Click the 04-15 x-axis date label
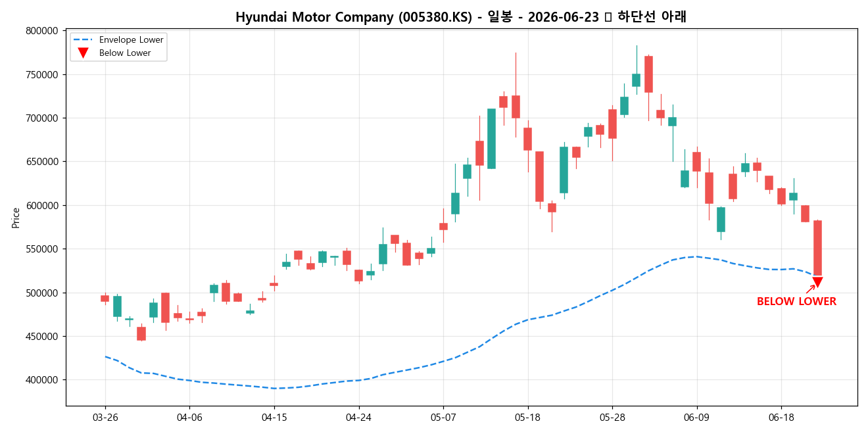Screen dimensions: 868x434 (274, 418)
